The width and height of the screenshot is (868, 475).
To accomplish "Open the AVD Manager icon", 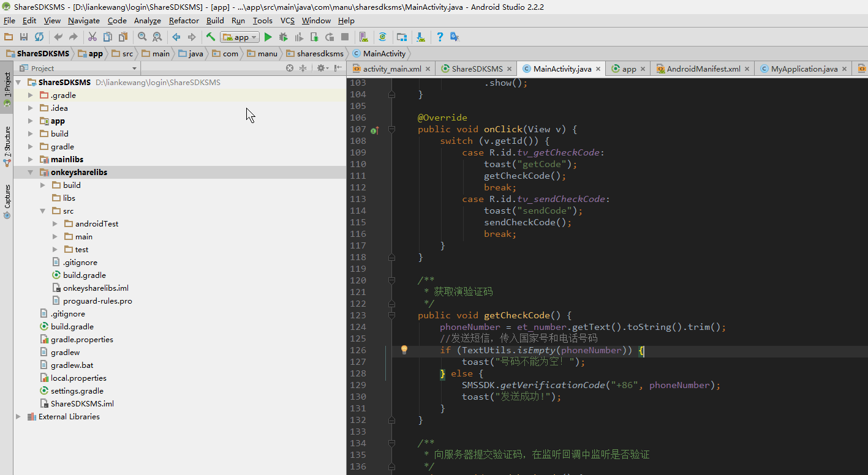I will [x=364, y=37].
